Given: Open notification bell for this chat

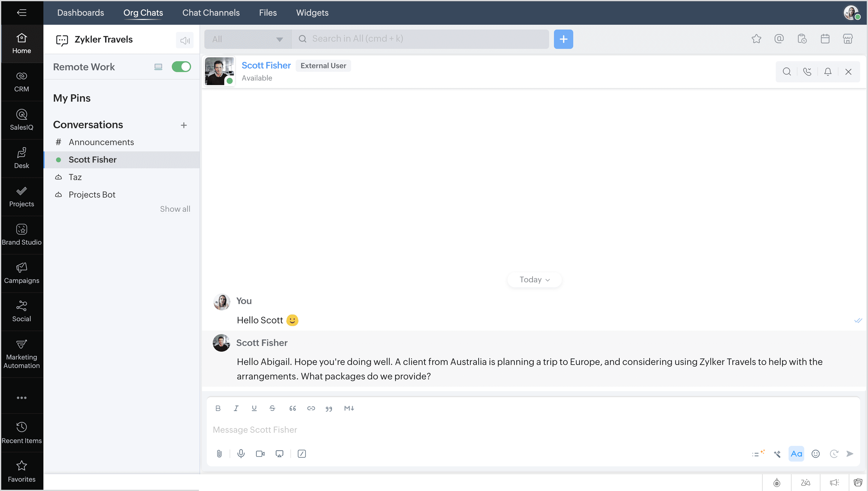Looking at the screenshot, I should (828, 71).
